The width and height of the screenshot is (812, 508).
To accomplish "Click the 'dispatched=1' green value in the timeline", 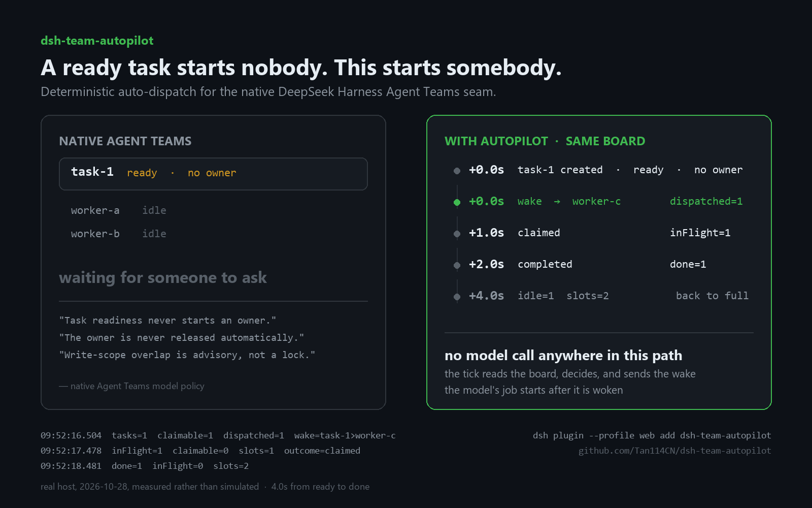I will (706, 201).
